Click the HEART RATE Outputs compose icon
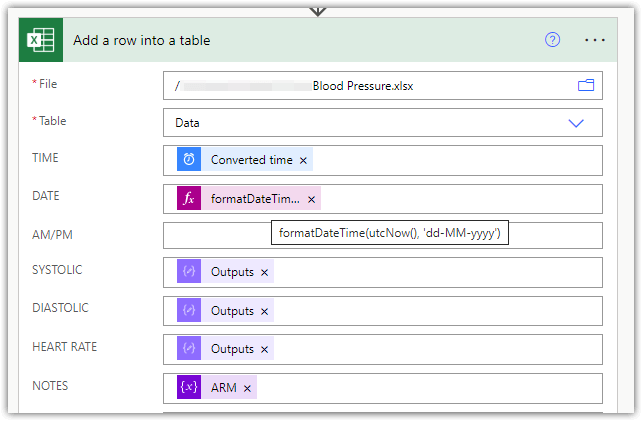 pyautogui.click(x=189, y=348)
